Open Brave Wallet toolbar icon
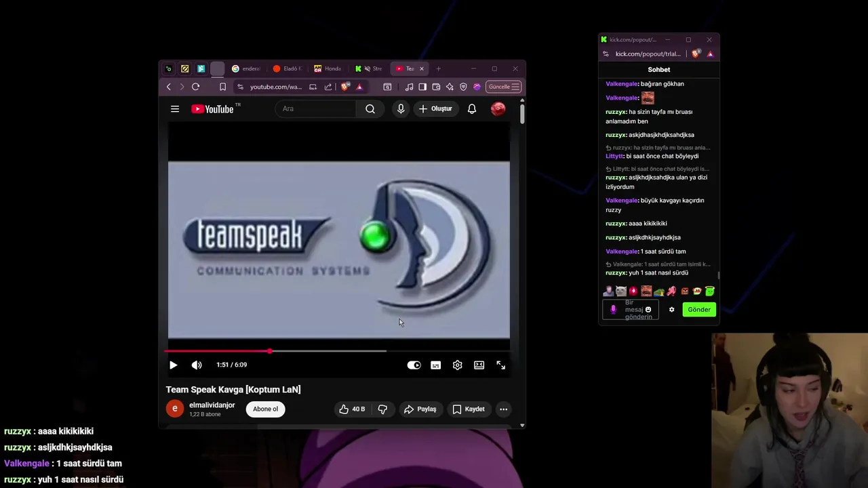The width and height of the screenshot is (868, 488). tap(436, 87)
